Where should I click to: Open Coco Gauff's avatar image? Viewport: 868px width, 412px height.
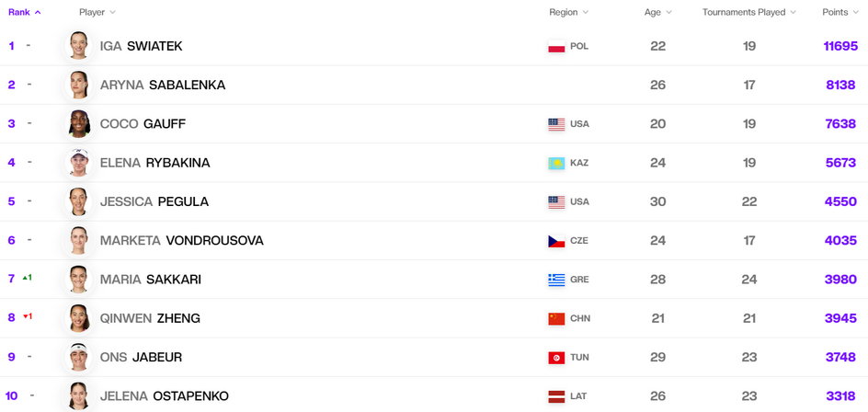(x=78, y=123)
